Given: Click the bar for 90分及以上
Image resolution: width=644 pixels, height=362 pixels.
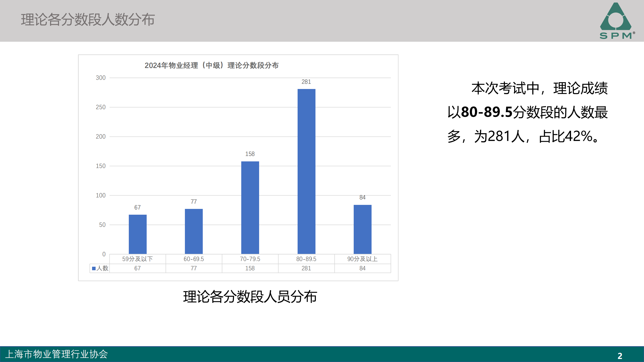Looking at the screenshot, I should 363,229.
